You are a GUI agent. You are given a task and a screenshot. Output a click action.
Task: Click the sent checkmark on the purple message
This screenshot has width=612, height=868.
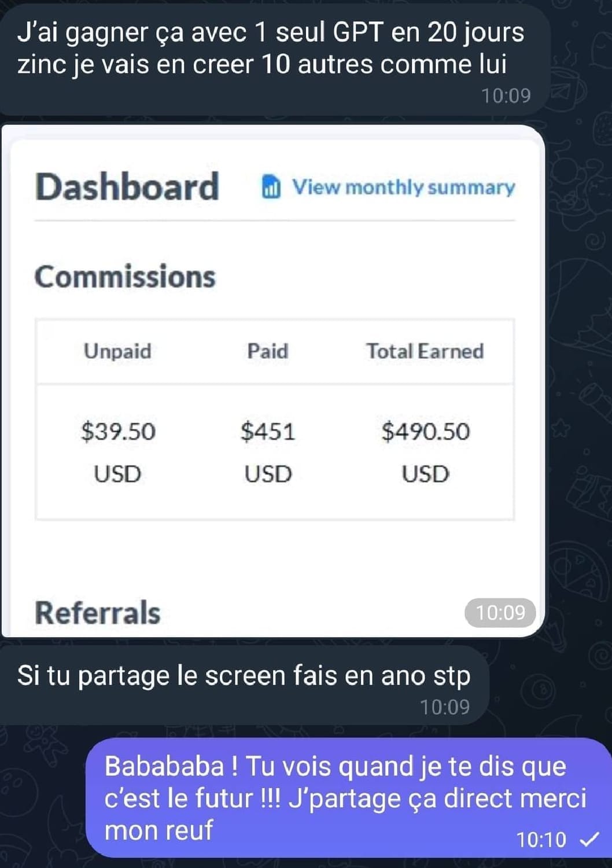pyautogui.click(x=589, y=839)
